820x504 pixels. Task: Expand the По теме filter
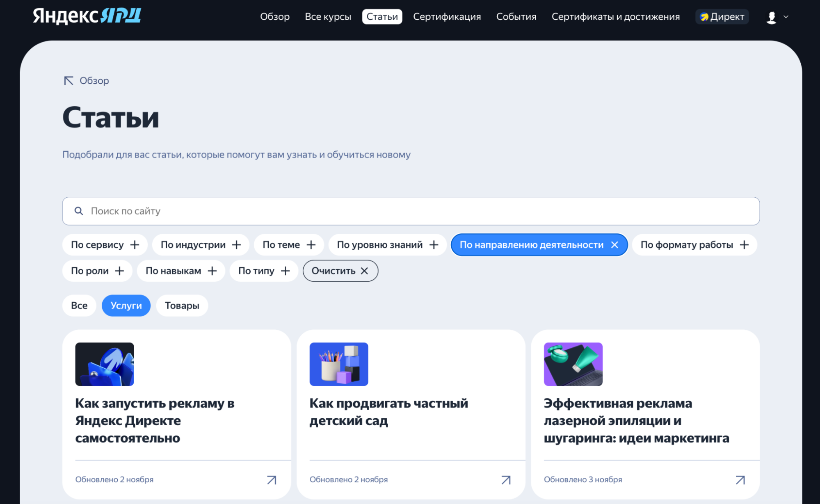pos(288,244)
